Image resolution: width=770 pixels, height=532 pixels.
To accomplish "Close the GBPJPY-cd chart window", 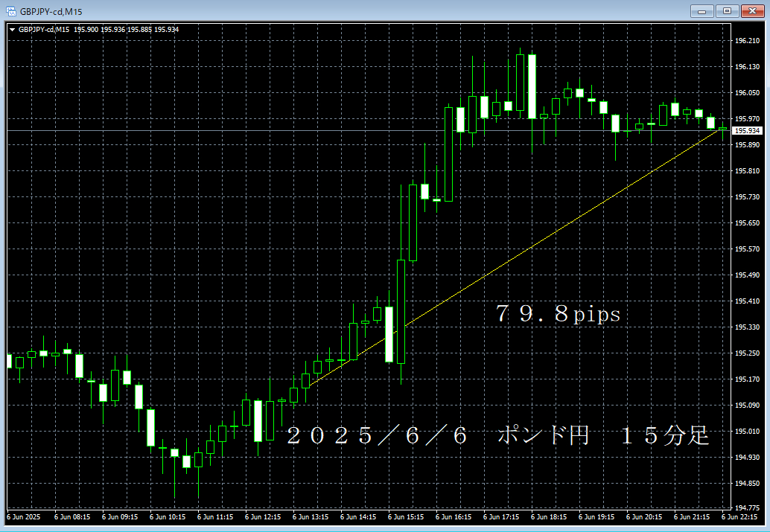I will (752, 11).
